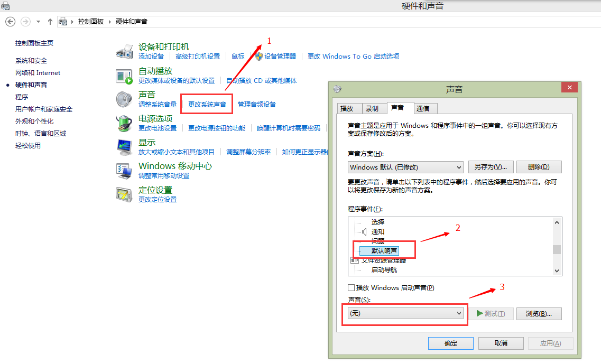Click the 定位设置 icon
Screen dimensions: 601x364
124,194
